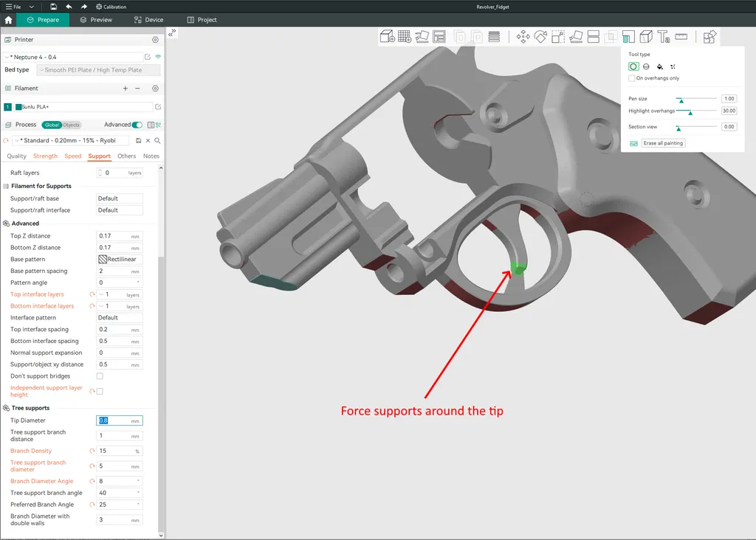
Task: Click the Arrange all objects icon
Action: coord(439,37)
